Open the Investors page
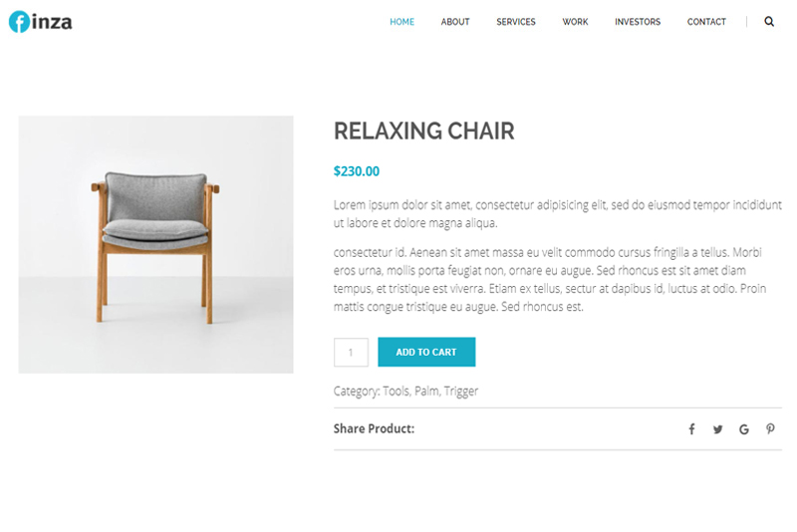The height and width of the screenshot is (532, 797). click(x=638, y=22)
